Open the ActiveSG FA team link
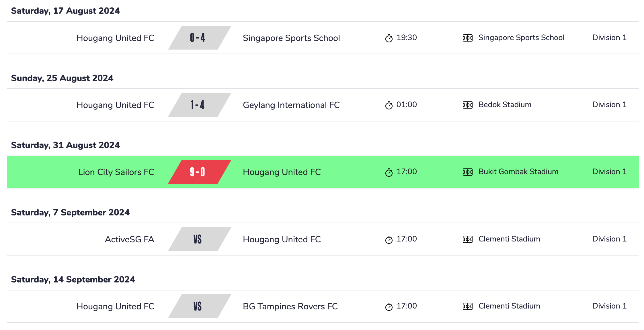644x330 pixels. 129,239
